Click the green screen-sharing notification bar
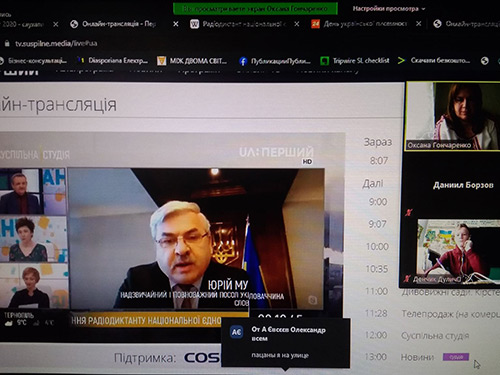The height and width of the screenshot is (375, 500). 255,9
